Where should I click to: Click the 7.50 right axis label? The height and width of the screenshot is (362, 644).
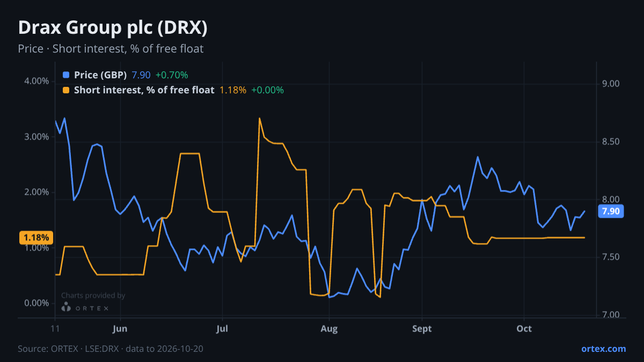[x=611, y=257]
